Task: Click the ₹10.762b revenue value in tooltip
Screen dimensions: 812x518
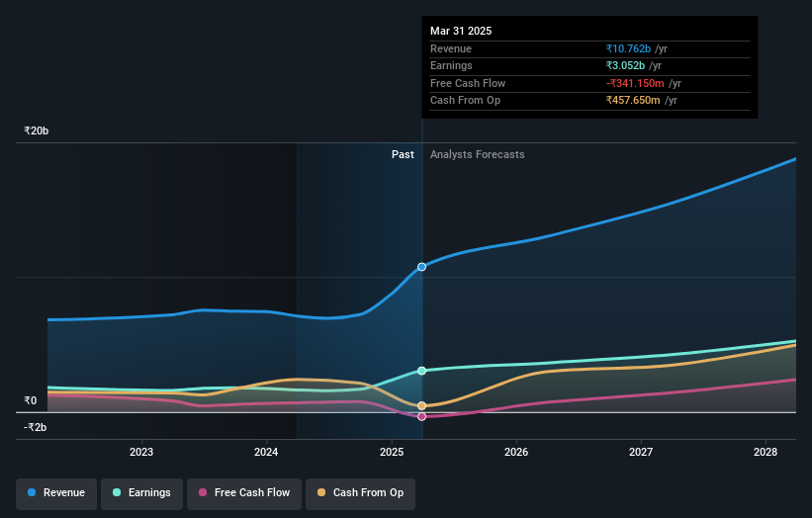Action: [628, 48]
